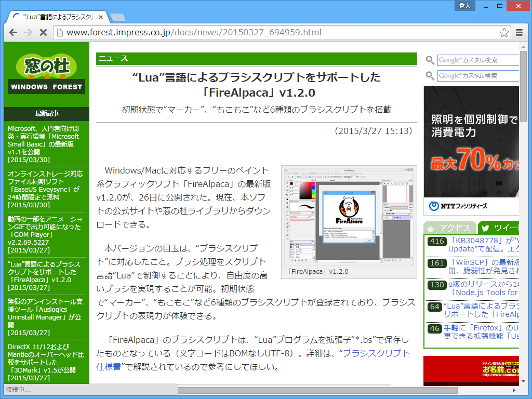The image size is (532, 399).
Task: Close the Lua brush script tab
Action: click(x=101, y=17)
